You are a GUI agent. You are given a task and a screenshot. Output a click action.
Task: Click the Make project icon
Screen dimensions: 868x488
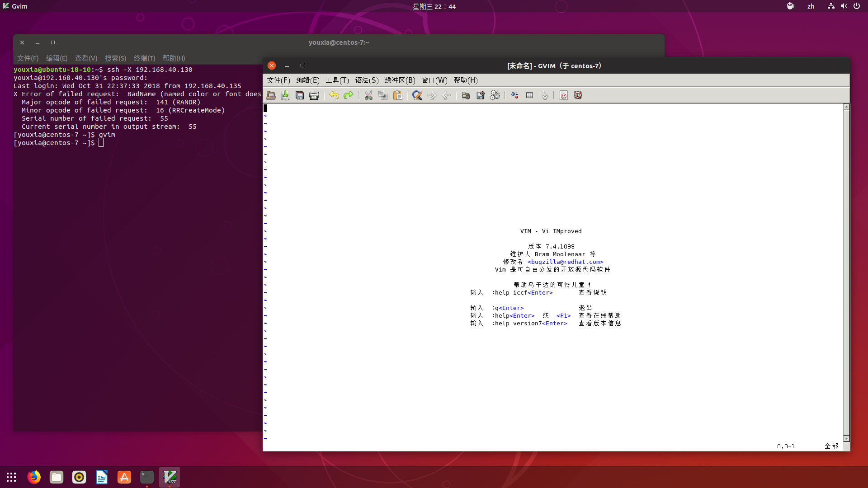tap(515, 95)
